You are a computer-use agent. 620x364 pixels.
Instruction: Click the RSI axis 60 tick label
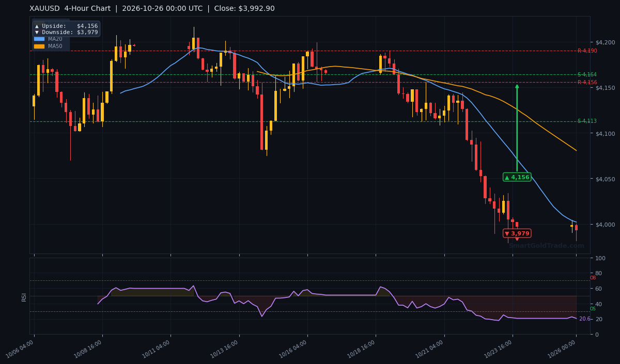(598, 289)
